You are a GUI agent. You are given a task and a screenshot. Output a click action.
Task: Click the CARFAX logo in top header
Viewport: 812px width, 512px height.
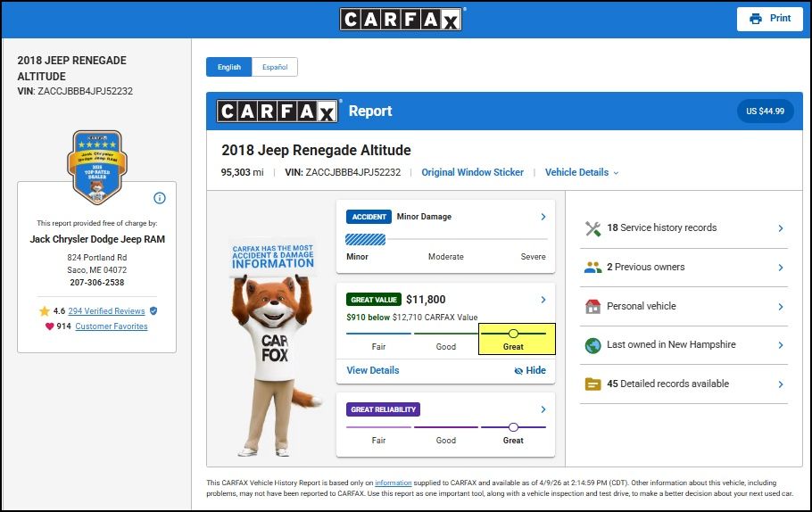(x=402, y=19)
